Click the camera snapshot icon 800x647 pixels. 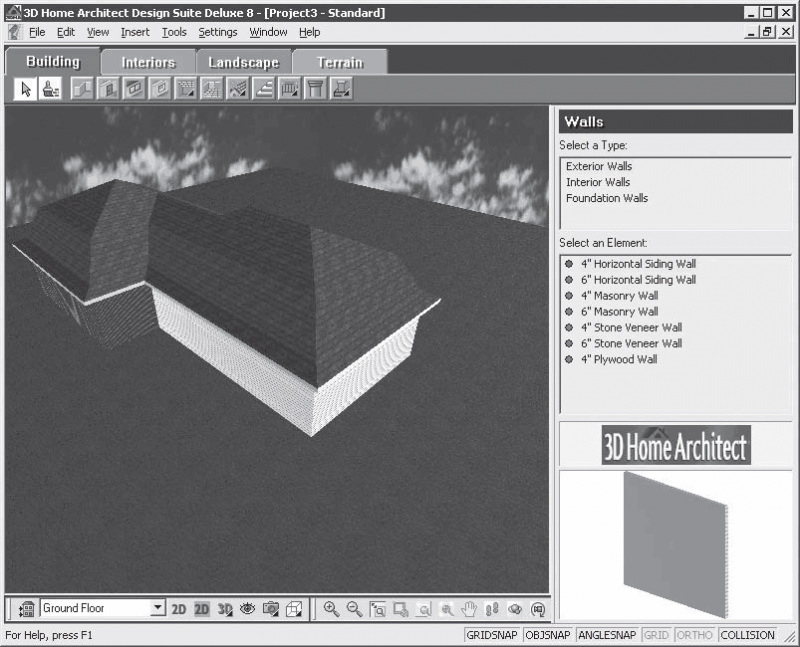pyautogui.click(x=271, y=609)
